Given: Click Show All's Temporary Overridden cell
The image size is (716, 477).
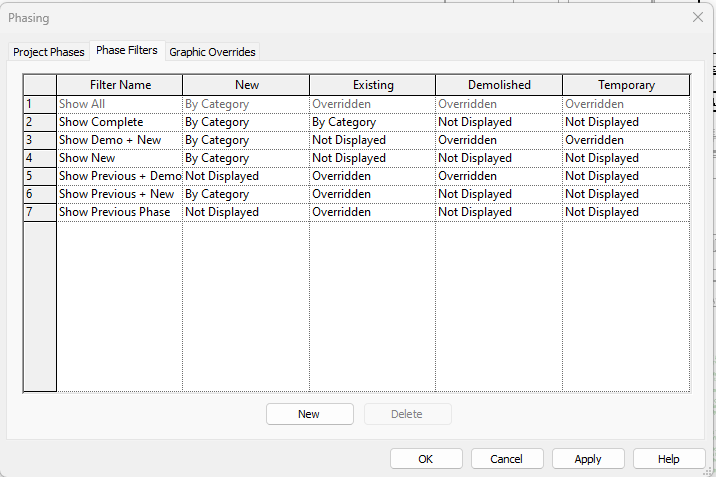Looking at the screenshot, I should [626, 104].
